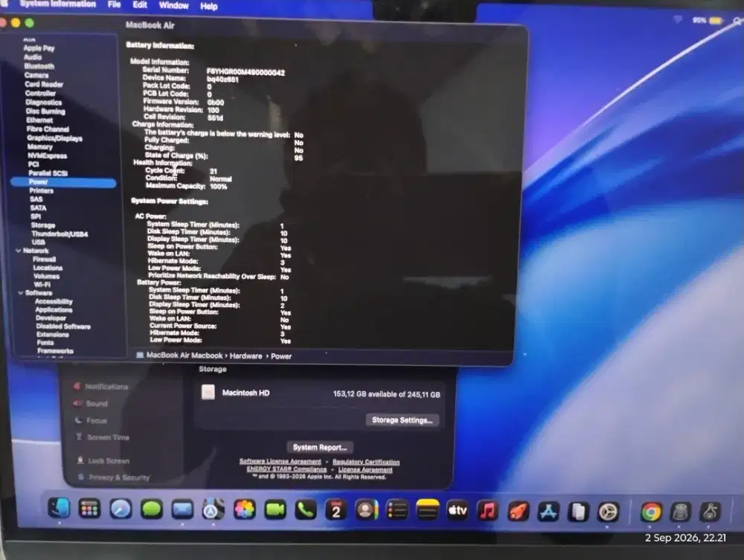Screen dimensions: 744x560
Task: Click the battery status icon in menu bar
Action: (716, 21)
